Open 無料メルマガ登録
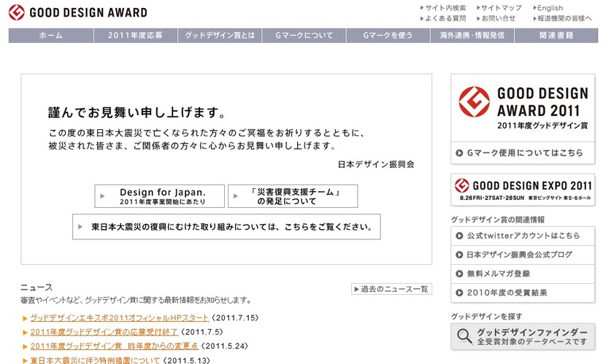Image resolution: width=603 pixels, height=364 pixels. click(523, 274)
